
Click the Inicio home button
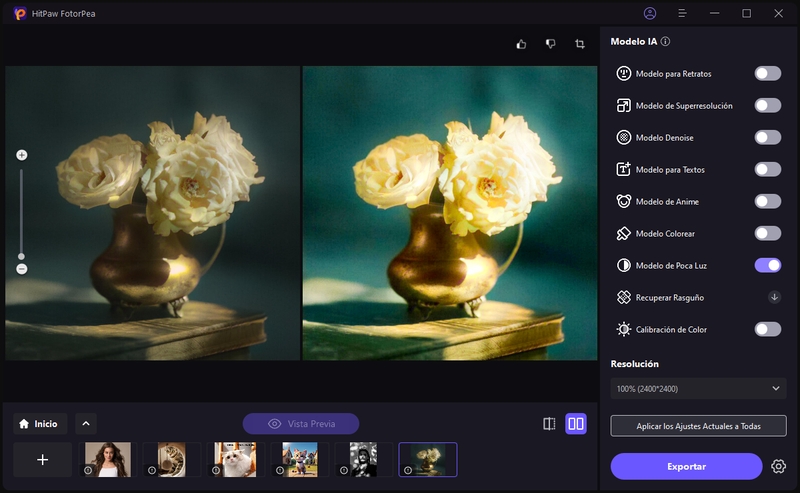tap(40, 424)
